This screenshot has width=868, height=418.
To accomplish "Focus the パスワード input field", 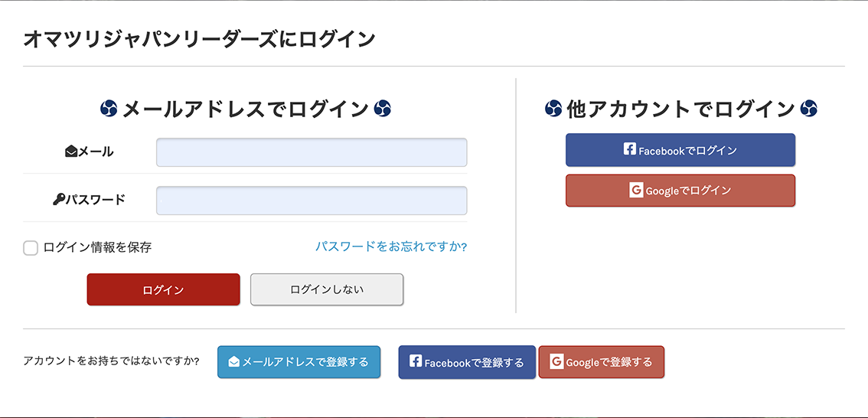I will pyautogui.click(x=312, y=201).
